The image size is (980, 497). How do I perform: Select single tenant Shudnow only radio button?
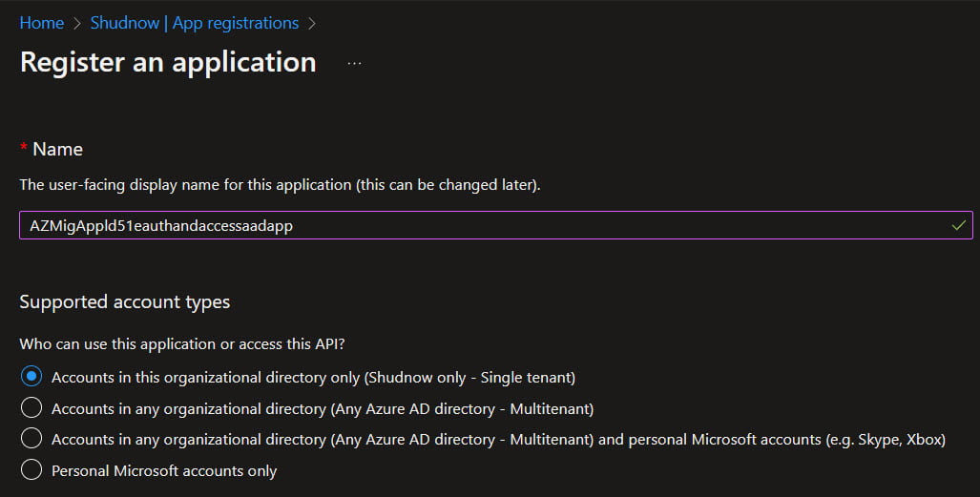click(x=31, y=377)
